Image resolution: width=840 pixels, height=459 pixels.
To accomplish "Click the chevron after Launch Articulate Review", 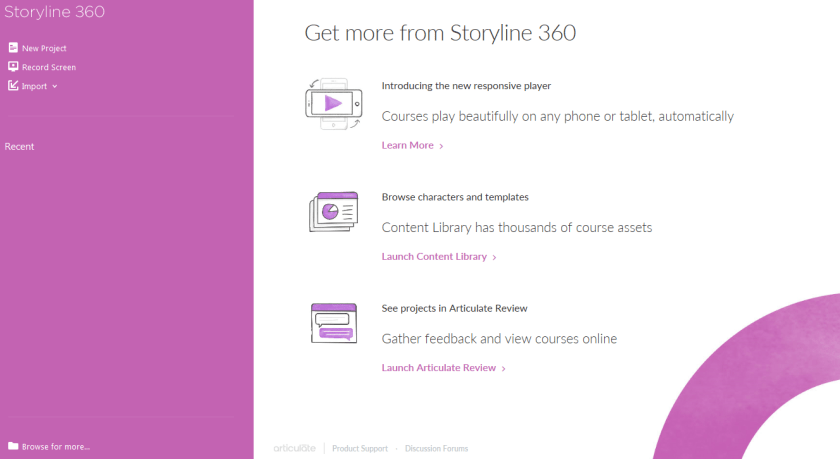I will coord(503,368).
